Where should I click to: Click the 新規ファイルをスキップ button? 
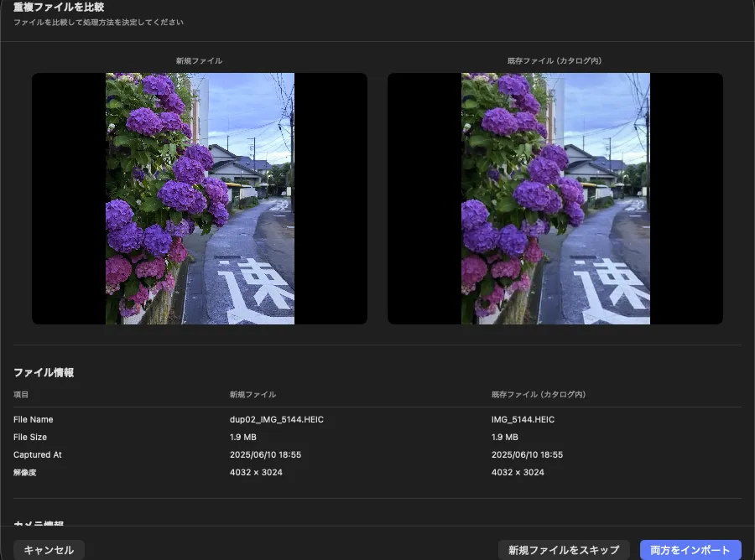coord(564,550)
